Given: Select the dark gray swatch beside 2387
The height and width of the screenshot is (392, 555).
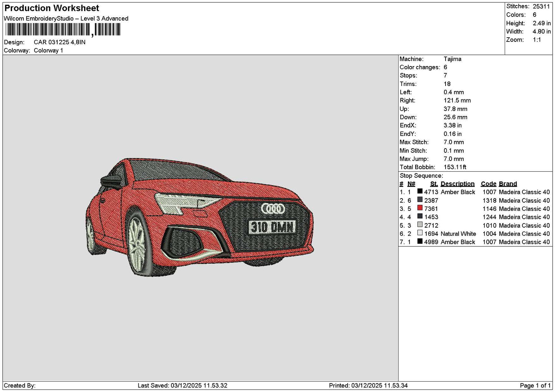Looking at the screenshot, I should coord(420,200).
